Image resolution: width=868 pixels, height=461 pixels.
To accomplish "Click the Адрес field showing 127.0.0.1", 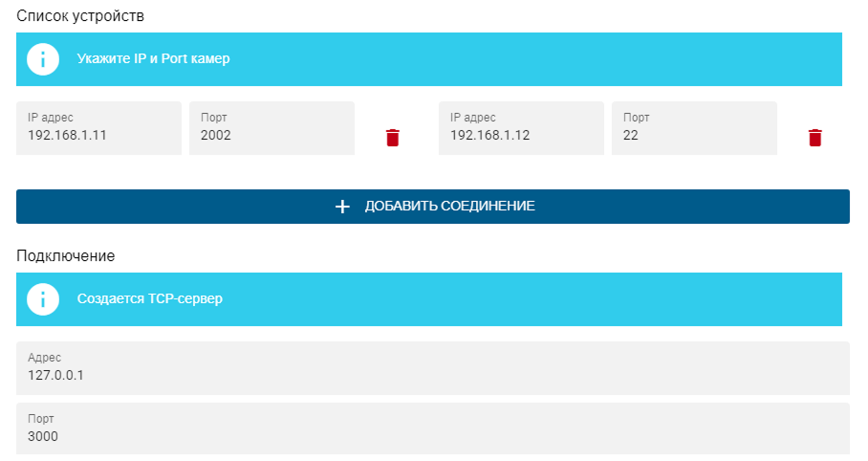I will point(432,374).
